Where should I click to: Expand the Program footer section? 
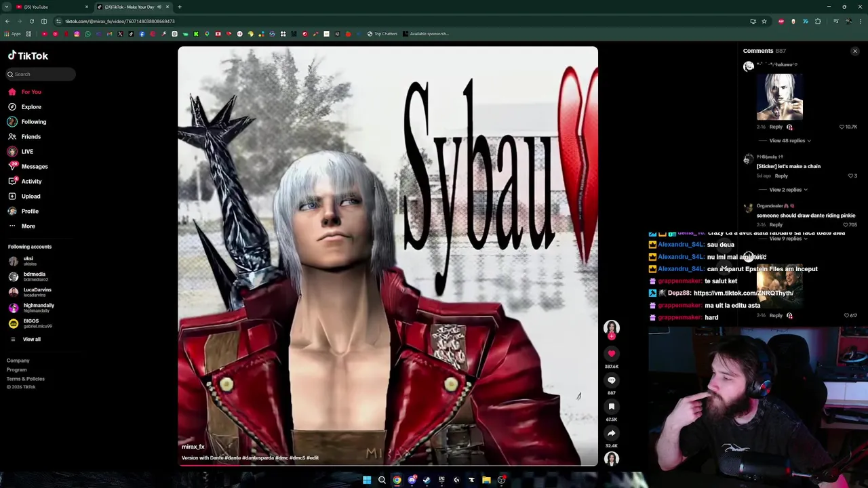click(x=17, y=370)
